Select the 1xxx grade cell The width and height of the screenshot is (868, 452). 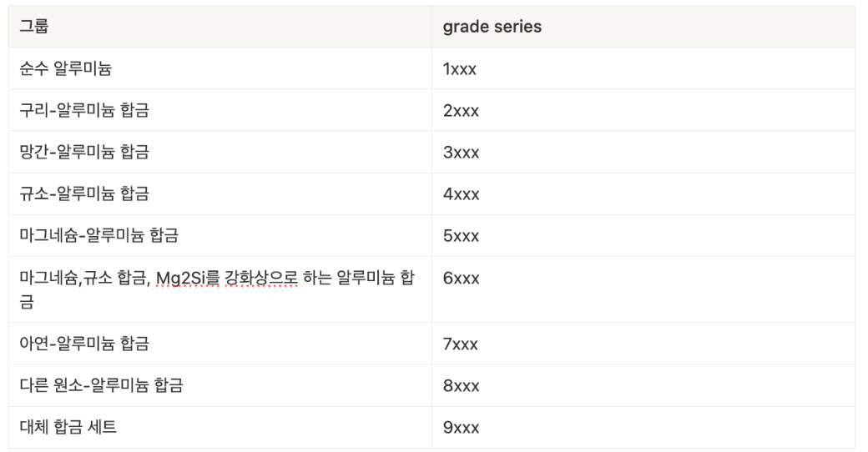[x=643, y=68]
